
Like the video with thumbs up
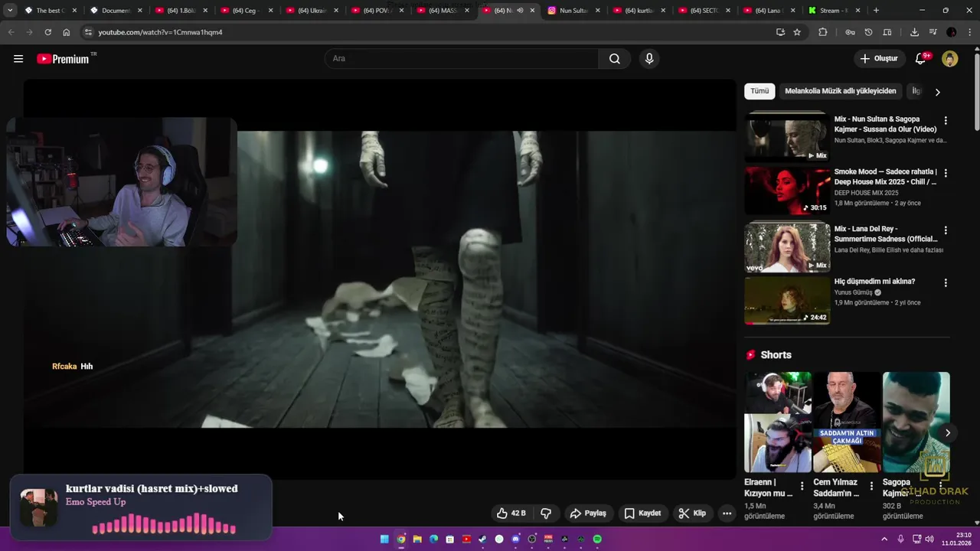pos(511,514)
